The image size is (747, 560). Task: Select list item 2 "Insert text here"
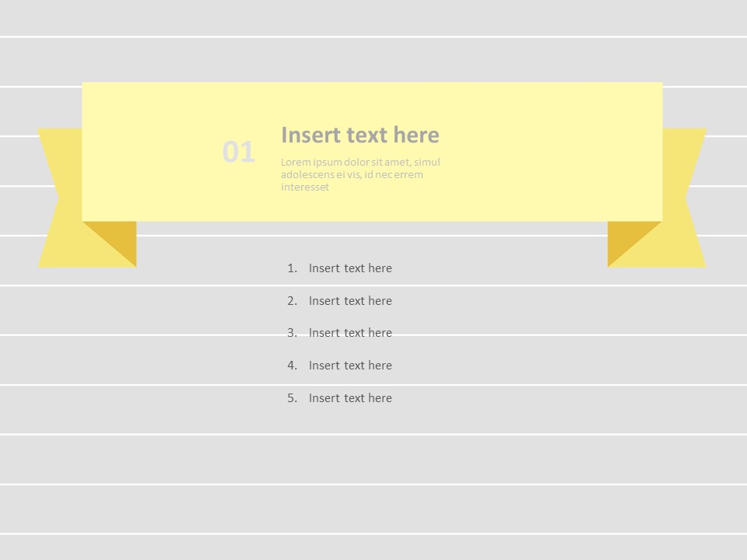coord(350,301)
